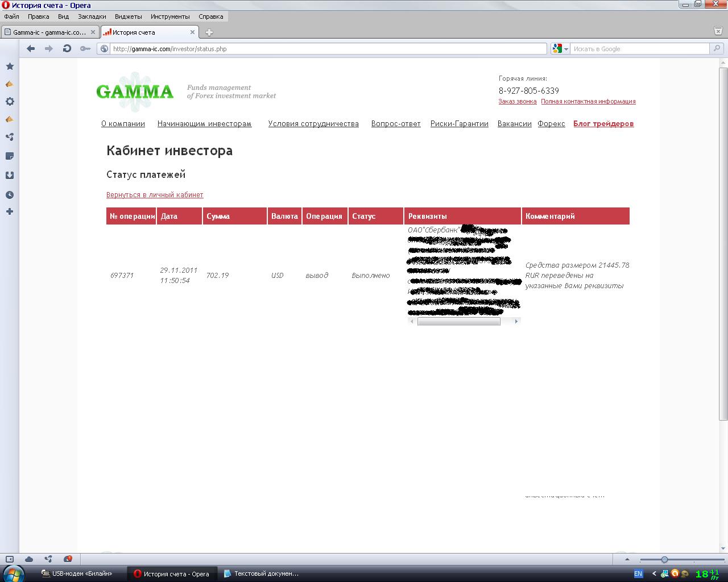The width and height of the screenshot is (728, 582).
Task: Close the Gamma-ic tab
Action: coord(93,32)
